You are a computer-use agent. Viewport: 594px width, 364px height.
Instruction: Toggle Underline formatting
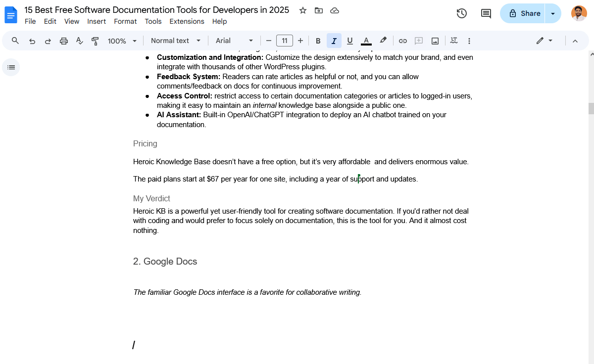pyautogui.click(x=350, y=41)
